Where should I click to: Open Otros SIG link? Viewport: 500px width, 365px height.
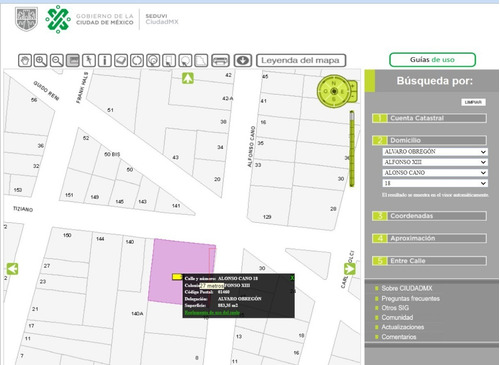tap(395, 308)
